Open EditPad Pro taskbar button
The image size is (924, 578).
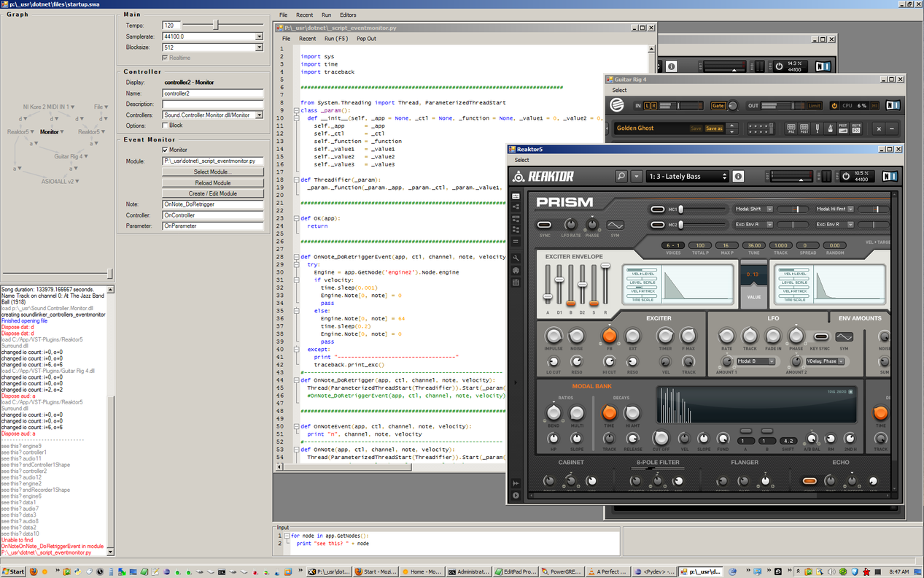click(x=517, y=571)
